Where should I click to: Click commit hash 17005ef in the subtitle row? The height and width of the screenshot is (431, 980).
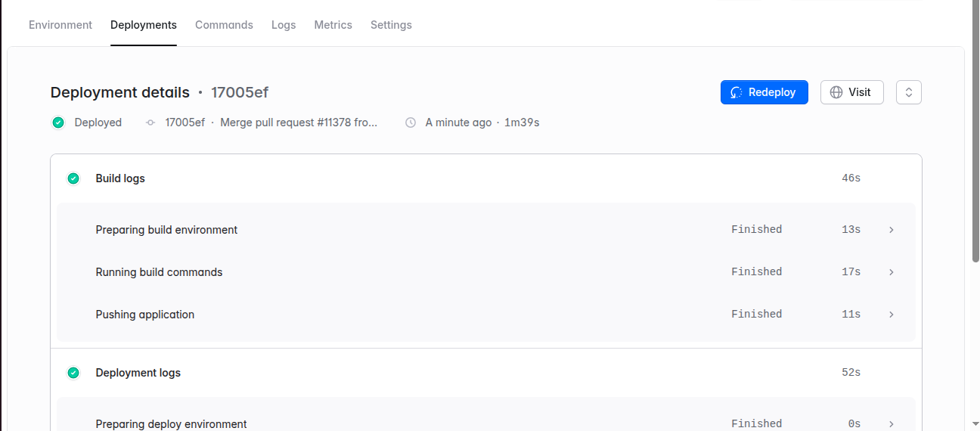coord(185,122)
